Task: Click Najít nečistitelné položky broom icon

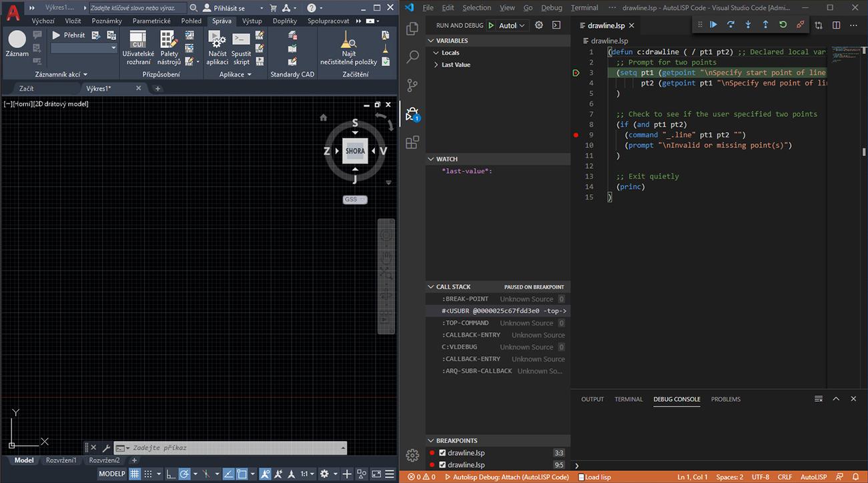Action: coord(348,47)
